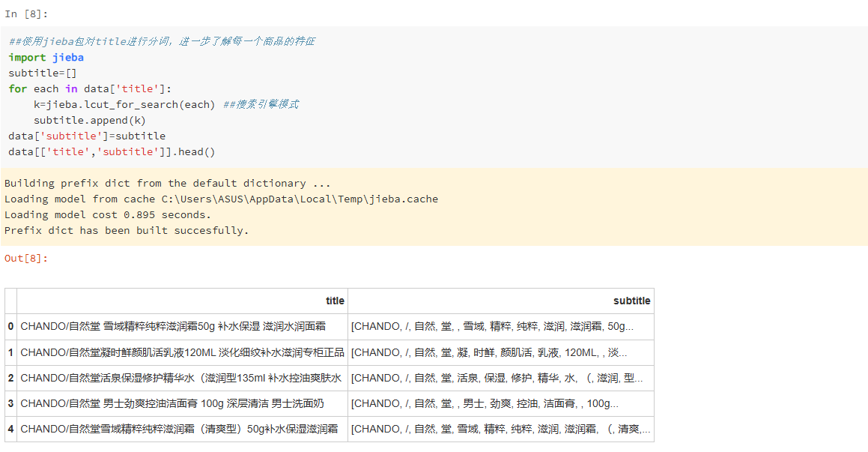Viewport: 868px width, 452px height.
Task: Click the 'import jieba' code line
Action: [x=46, y=57]
